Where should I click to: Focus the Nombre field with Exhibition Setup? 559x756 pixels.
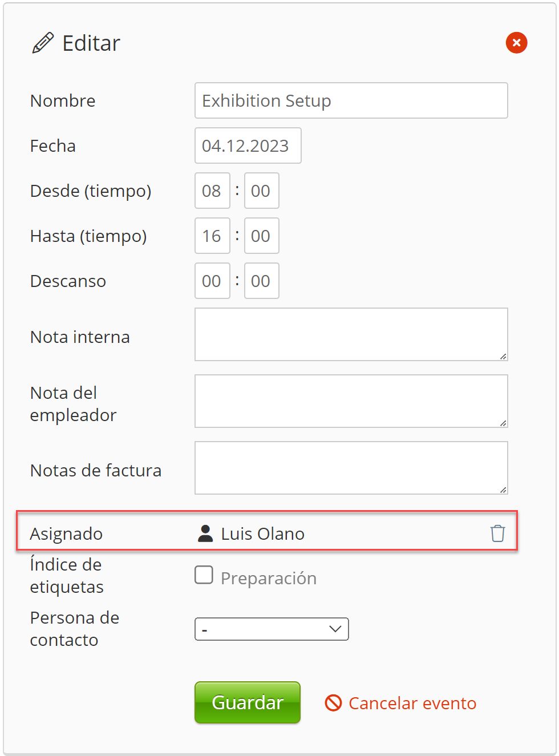point(351,100)
